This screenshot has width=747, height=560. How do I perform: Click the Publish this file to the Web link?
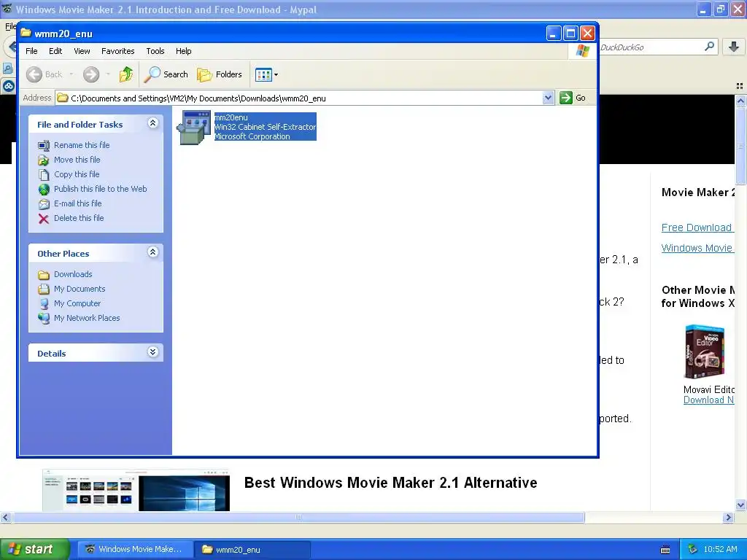101,189
